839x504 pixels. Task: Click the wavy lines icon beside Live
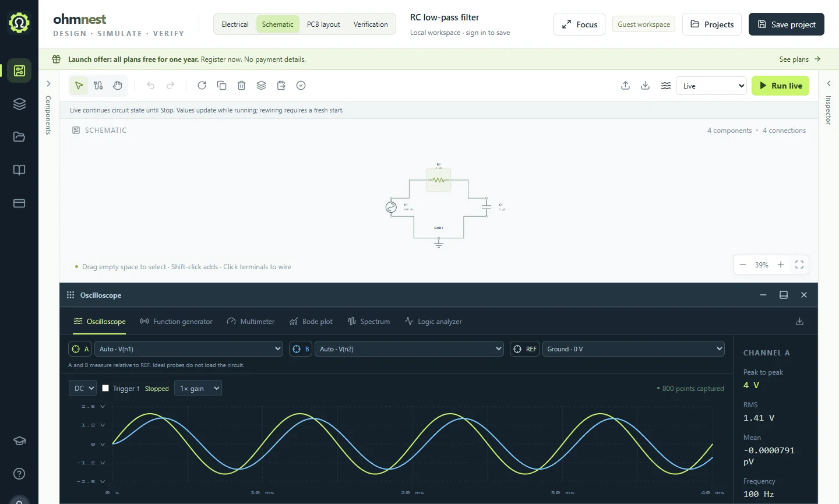[665, 86]
